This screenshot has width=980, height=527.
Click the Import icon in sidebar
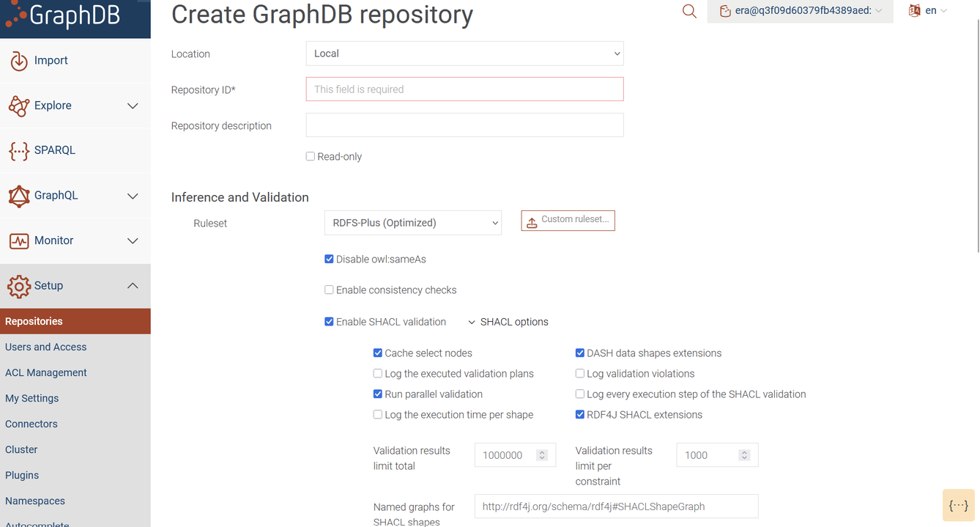(x=19, y=61)
